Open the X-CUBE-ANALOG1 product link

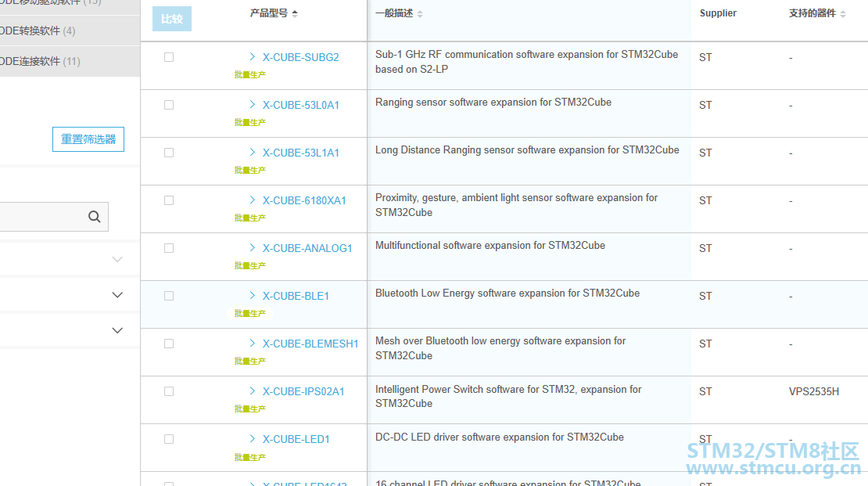(x=307, y=248)
